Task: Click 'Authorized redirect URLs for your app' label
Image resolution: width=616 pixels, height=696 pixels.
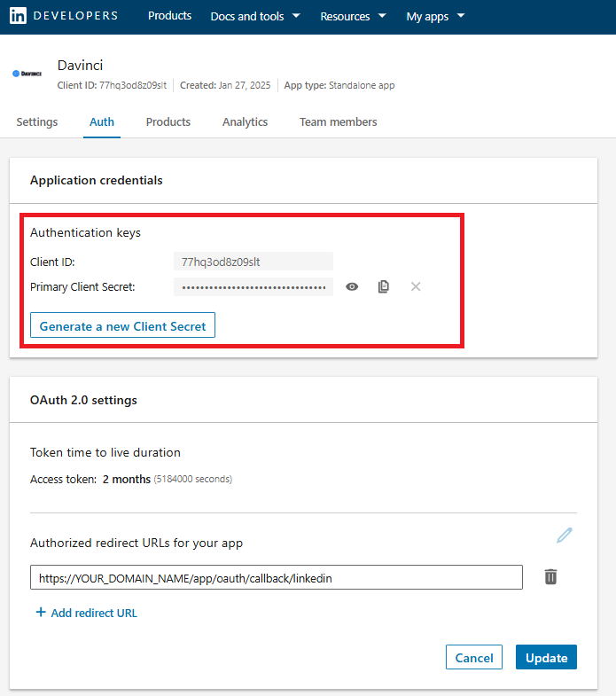Action: (x=136, y=543)
